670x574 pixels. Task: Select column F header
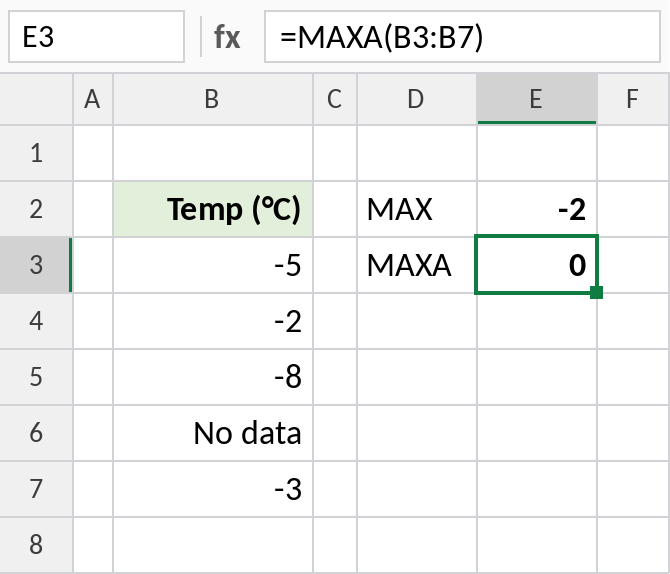click(633, 99)
